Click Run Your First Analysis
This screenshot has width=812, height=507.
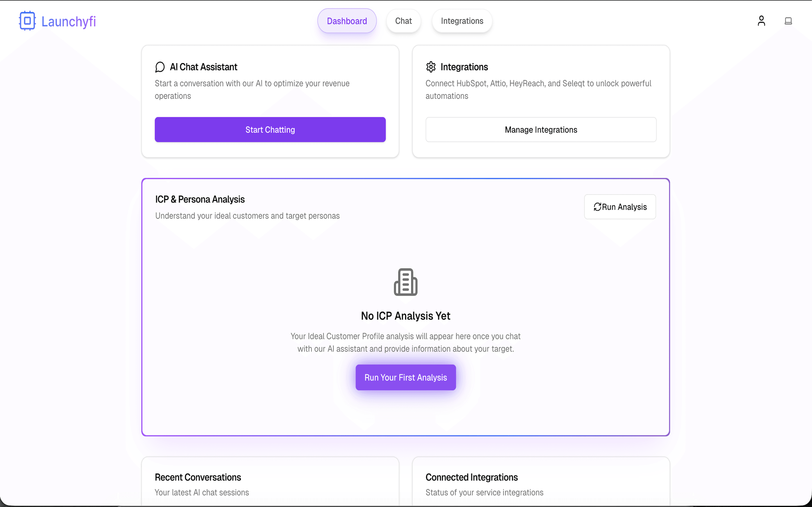point(406,378)
